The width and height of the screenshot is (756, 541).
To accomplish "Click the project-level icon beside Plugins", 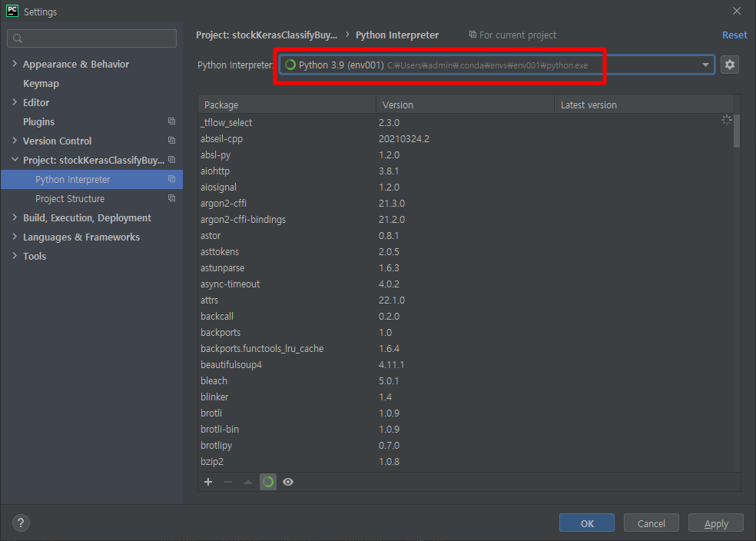I will 171,121.
